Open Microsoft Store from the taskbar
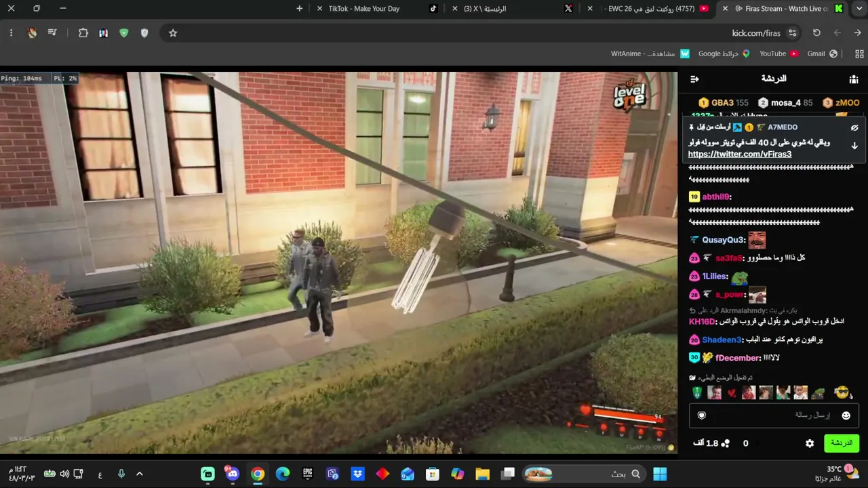 [432, 474]
